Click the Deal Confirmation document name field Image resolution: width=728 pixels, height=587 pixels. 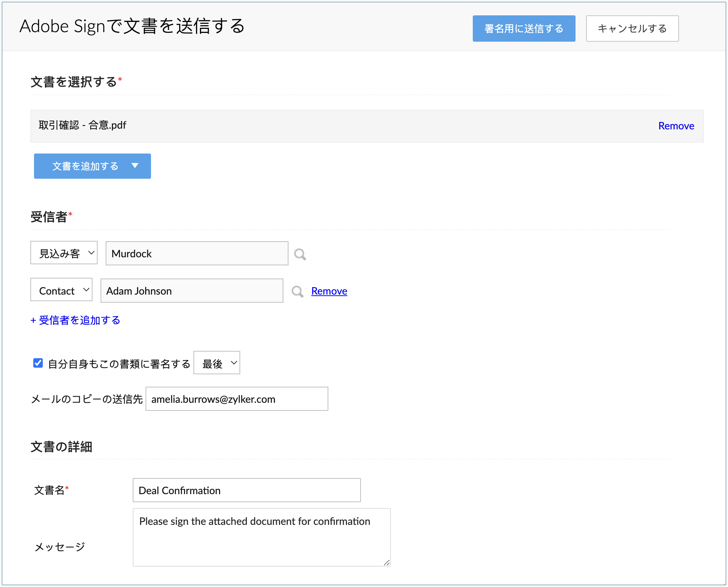(x=247, y=490)
